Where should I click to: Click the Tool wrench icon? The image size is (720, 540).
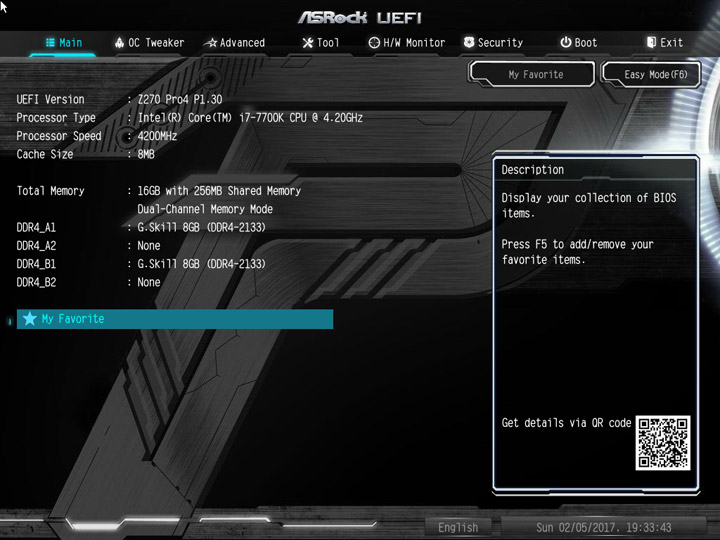308,43
